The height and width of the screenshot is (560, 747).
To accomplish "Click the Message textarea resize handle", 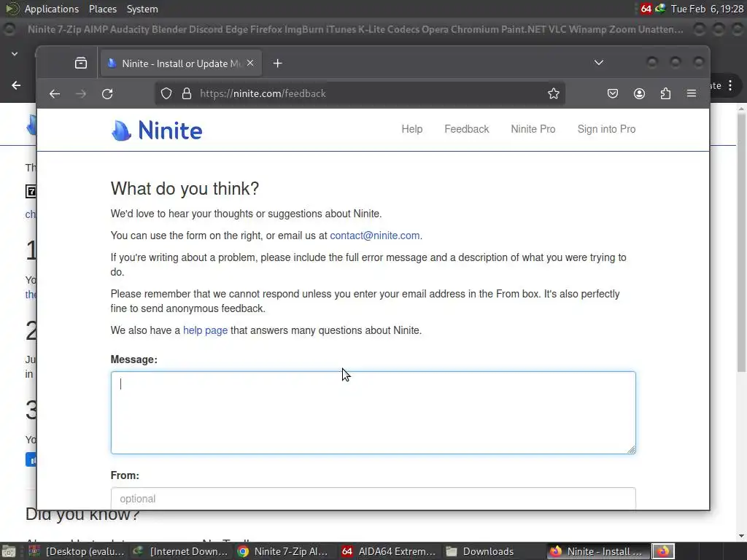I will coord(631,449).
